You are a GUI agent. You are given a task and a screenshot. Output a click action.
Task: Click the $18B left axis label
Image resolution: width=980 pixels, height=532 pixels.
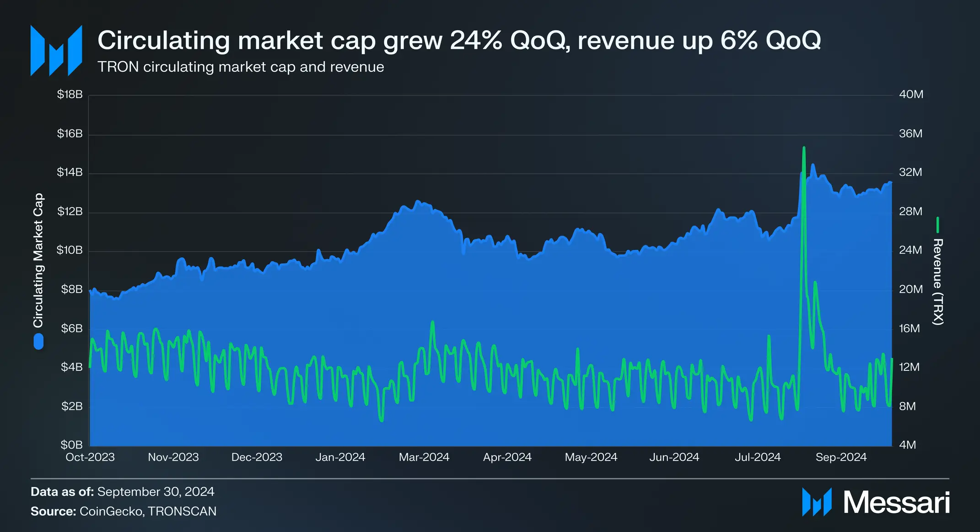point(70,94)
